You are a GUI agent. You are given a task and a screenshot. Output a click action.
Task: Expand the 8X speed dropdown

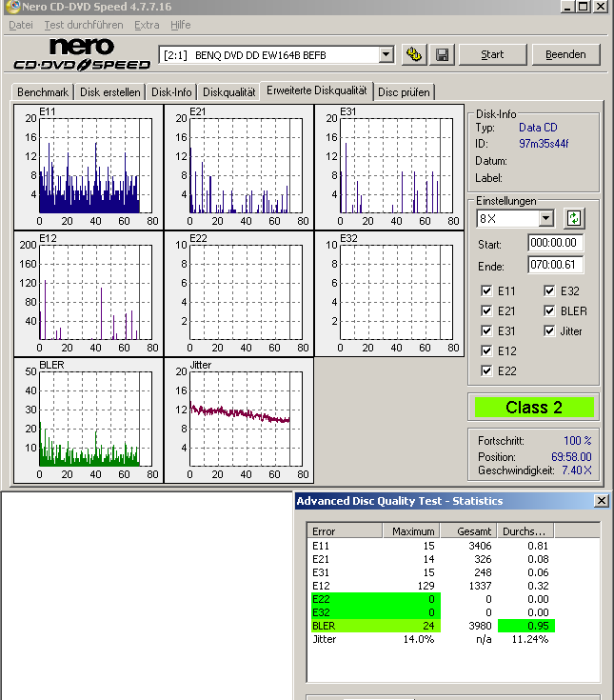545,219
